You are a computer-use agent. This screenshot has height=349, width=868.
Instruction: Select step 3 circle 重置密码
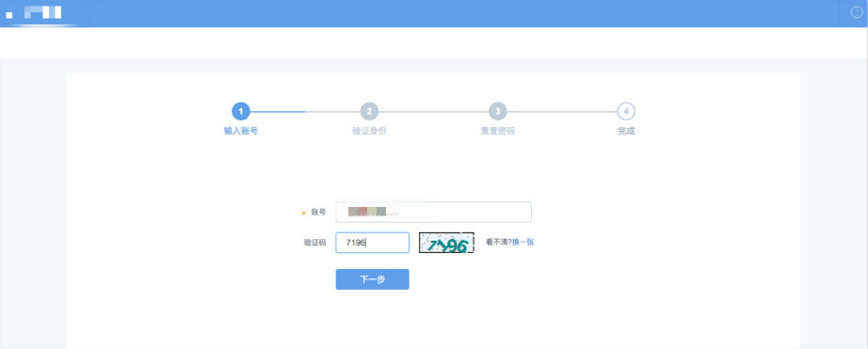point(498,112)
